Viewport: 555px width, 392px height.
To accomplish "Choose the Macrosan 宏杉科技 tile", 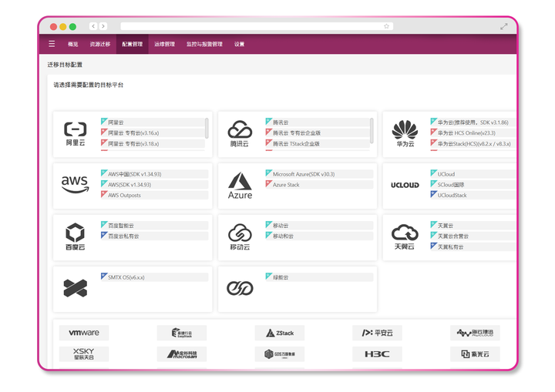I will click(x=182, y=354).
